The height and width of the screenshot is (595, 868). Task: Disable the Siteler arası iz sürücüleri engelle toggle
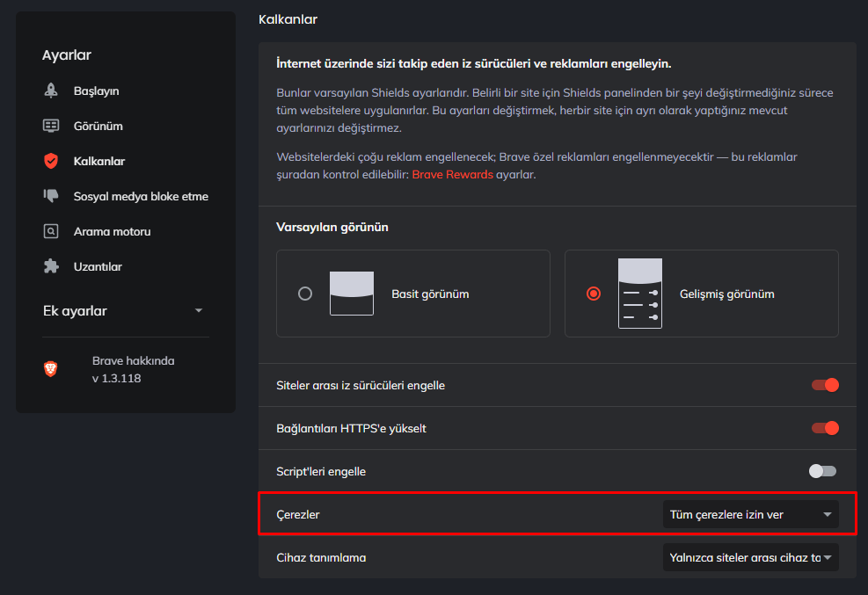click(x=824, y=385)
